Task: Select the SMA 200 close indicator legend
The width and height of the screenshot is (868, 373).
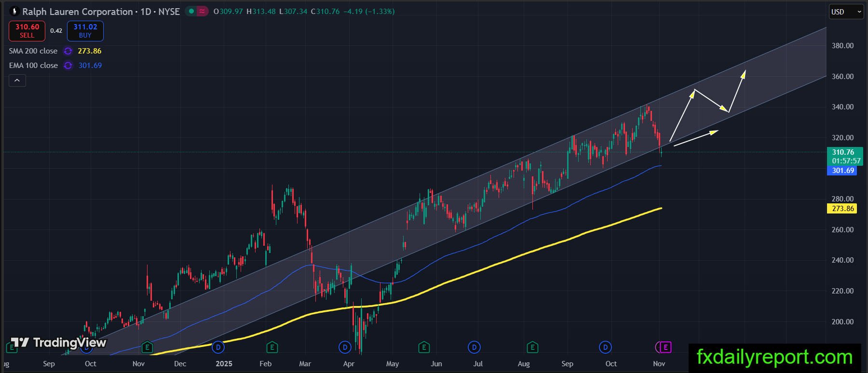Action: click(x=33, y=51)
